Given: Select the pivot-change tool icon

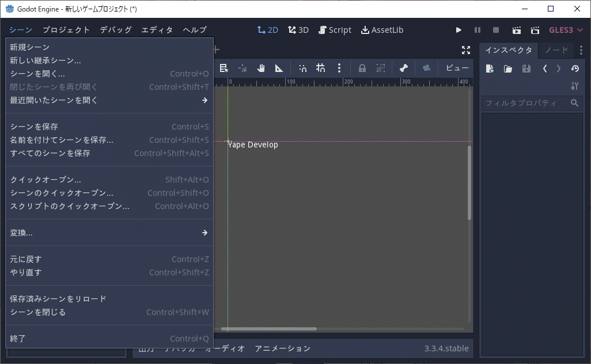Looking at the screenshot, I should [243, 68].
